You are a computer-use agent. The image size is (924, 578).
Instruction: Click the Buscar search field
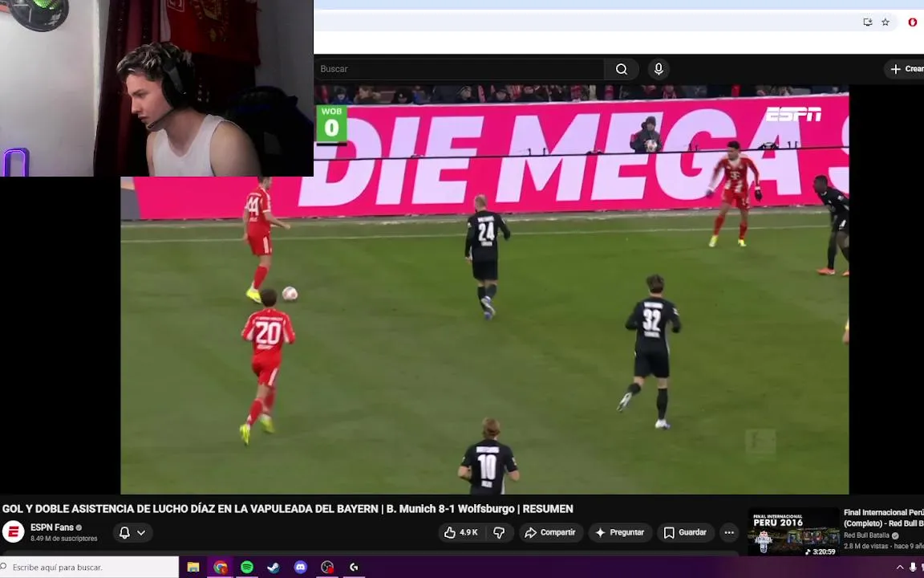pos(460,69)
